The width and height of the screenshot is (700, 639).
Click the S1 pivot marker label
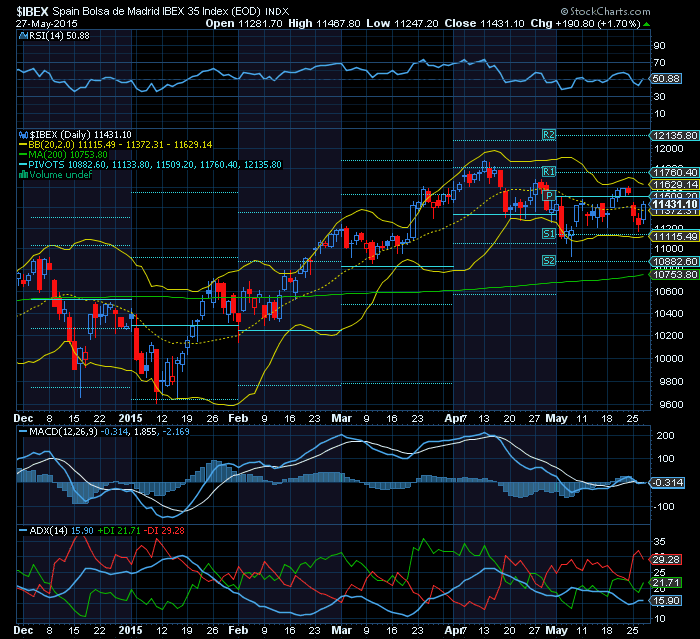(549, 233)
